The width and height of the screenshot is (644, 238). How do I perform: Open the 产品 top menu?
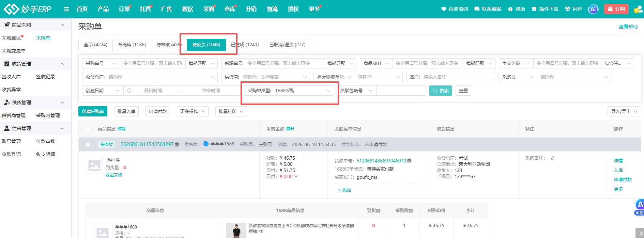click(x=103, y=9)
